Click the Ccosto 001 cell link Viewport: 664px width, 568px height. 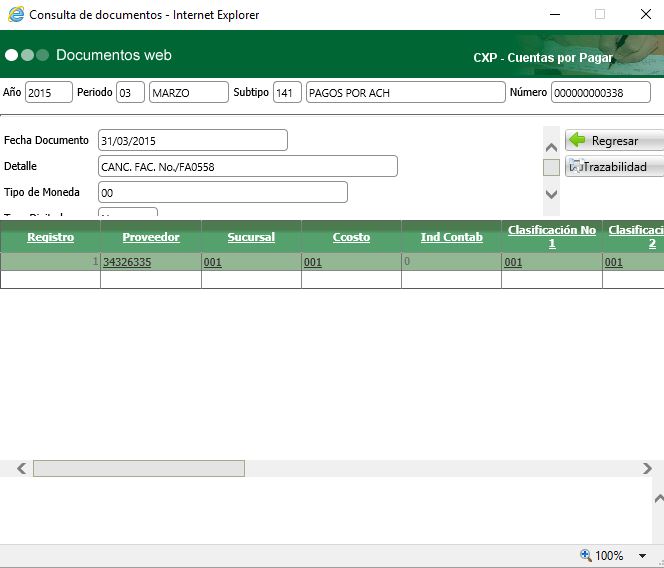[x=313, y=262]
